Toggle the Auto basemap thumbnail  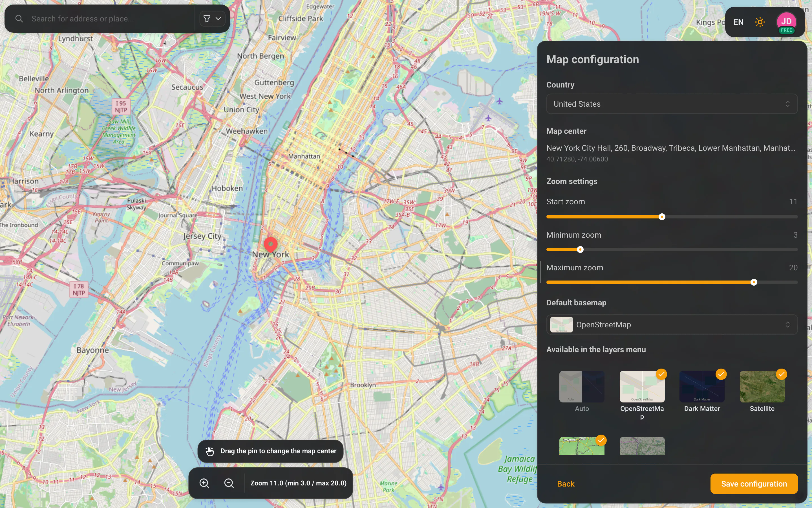(x=582, y=386)
